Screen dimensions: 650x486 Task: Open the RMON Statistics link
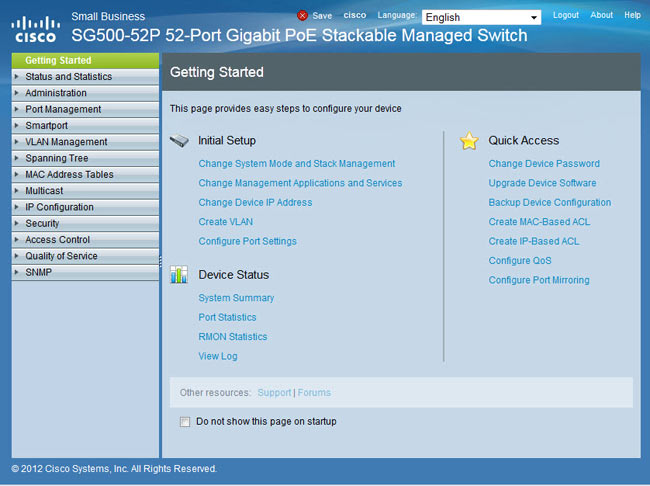(x=233, y=337)
